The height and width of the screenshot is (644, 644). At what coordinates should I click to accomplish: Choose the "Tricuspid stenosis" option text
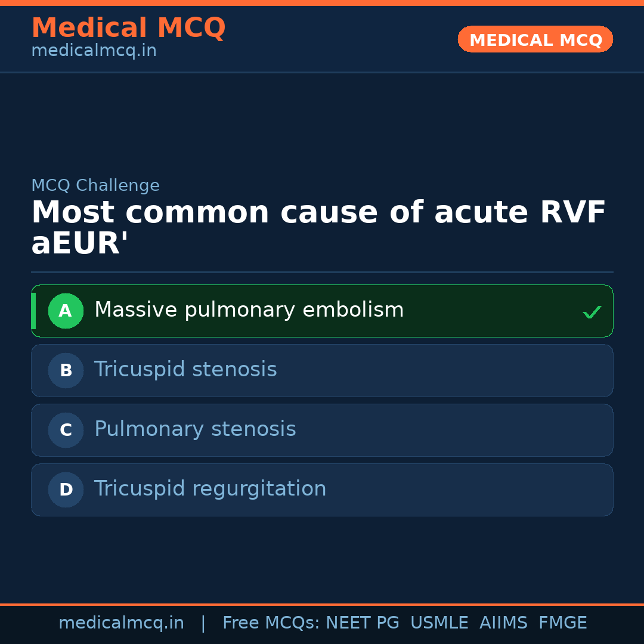(185, 370)
